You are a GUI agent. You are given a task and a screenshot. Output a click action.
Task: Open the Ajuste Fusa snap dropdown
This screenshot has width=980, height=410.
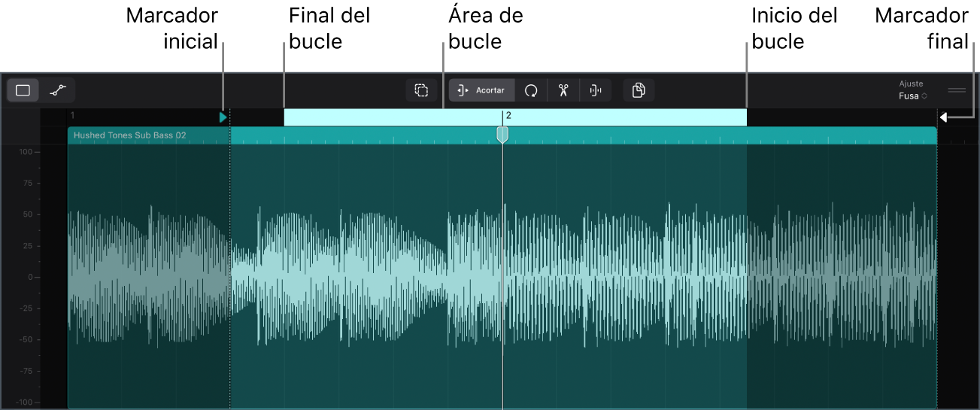click(x=913, y=90)
